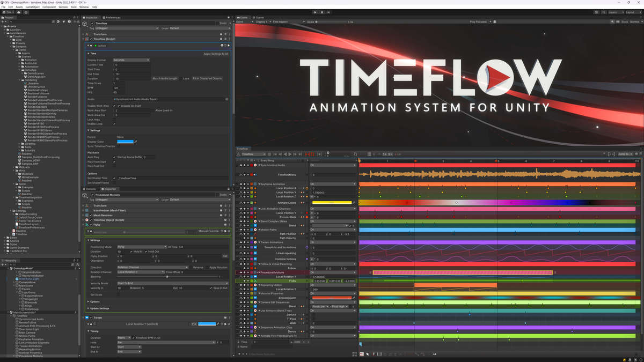Toggle the Play From Start checkbox

(114, 161)
